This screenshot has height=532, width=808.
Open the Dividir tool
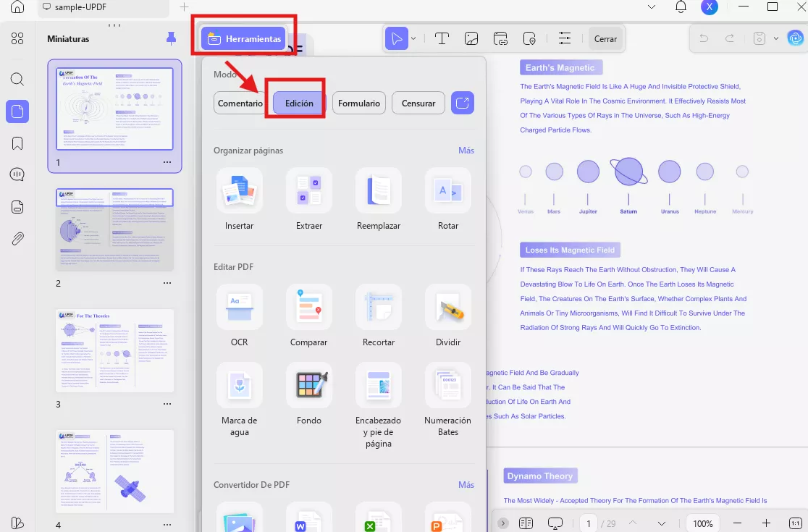pyautogui.click(x=447, y=307)
